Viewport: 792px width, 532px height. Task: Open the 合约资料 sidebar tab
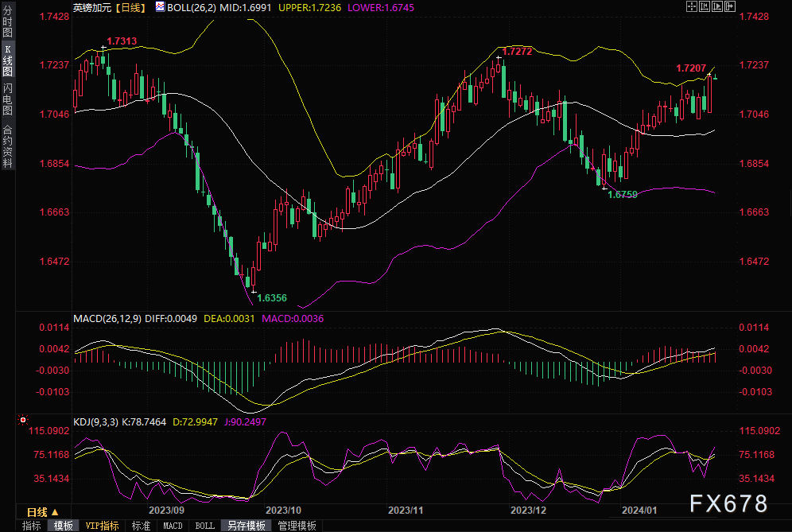point(7,146)
